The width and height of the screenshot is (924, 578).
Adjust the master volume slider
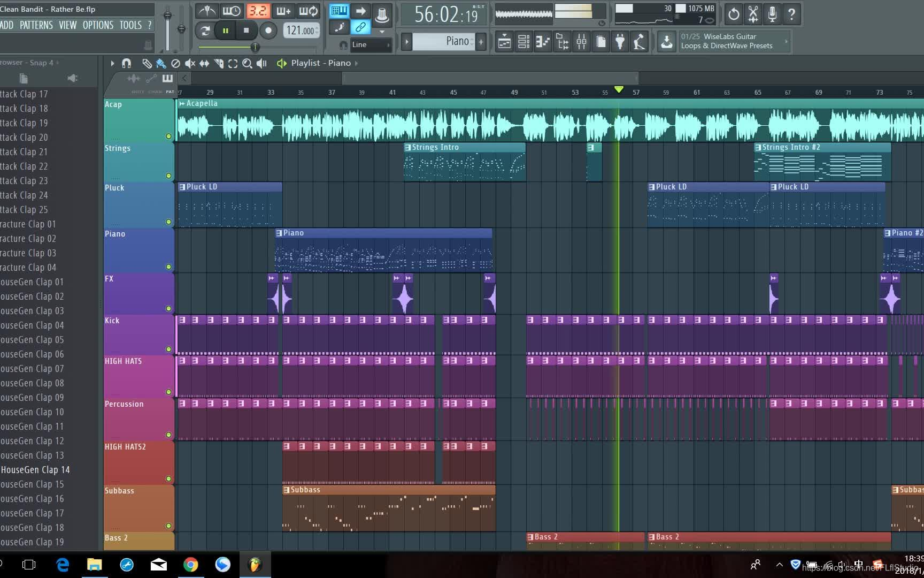point(167,16)
